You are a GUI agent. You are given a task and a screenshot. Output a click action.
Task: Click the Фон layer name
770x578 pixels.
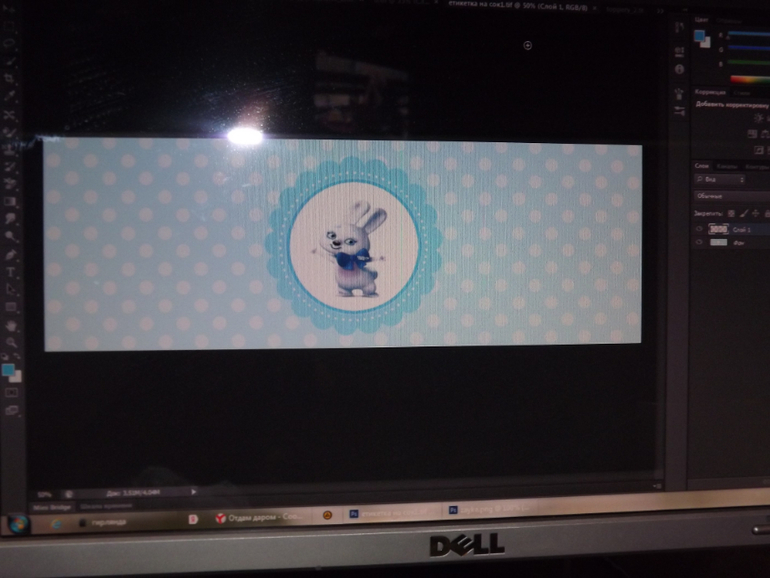pyautogui.click(x=739, y=244)
